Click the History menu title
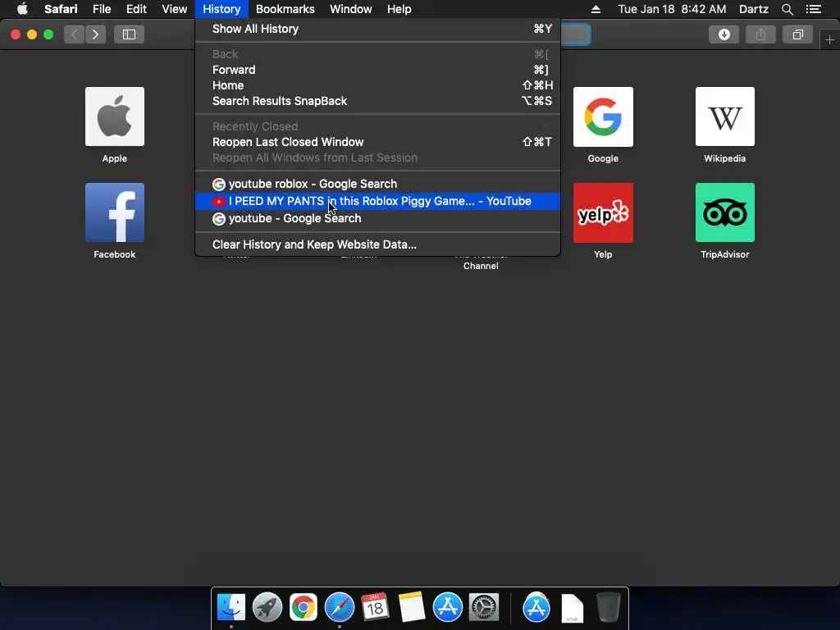The width and height of the screenshot is (840, 630). (x=221, y=9)
